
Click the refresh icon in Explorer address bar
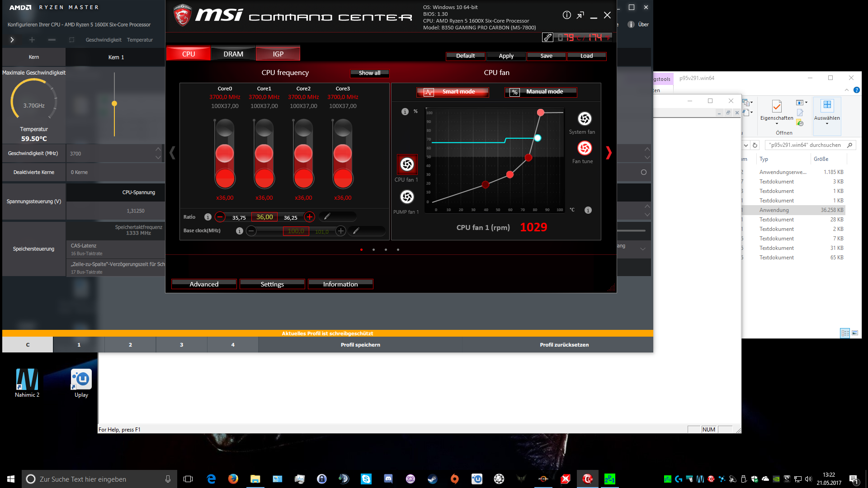click(x=755, y=145)
